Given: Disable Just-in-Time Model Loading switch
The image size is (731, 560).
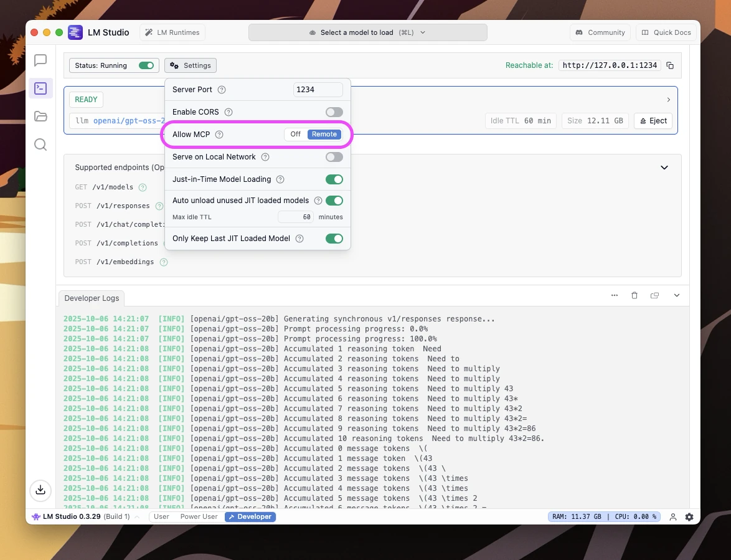Looking at the screenshot, I should [x=334, y=179].
